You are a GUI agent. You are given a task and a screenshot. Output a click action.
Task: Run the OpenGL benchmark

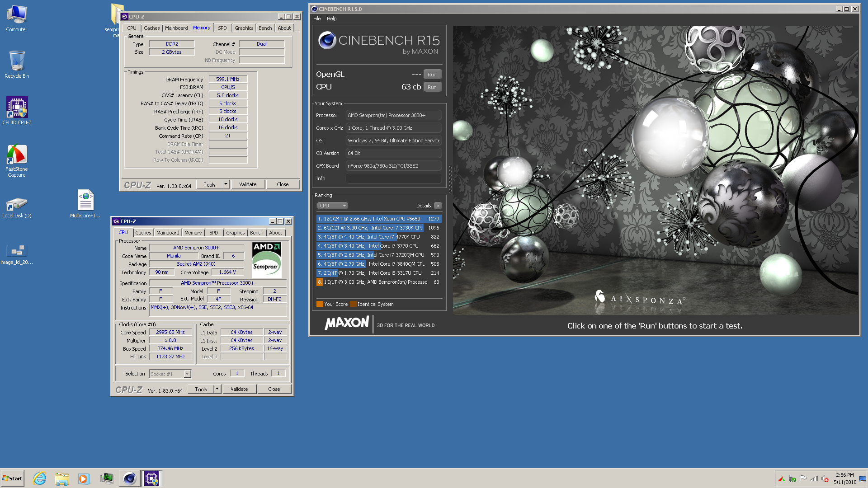tap(432, 75)
